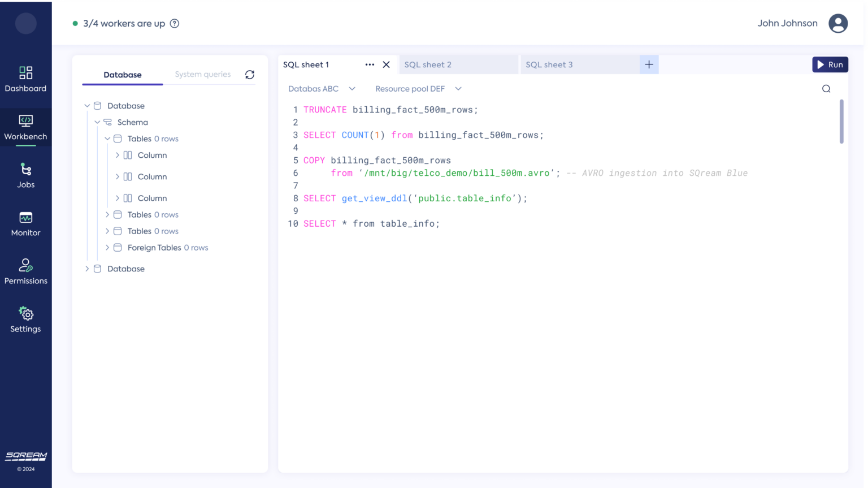Collapse the top Database node
Screen dimensions: 868x488
point(87,106)
